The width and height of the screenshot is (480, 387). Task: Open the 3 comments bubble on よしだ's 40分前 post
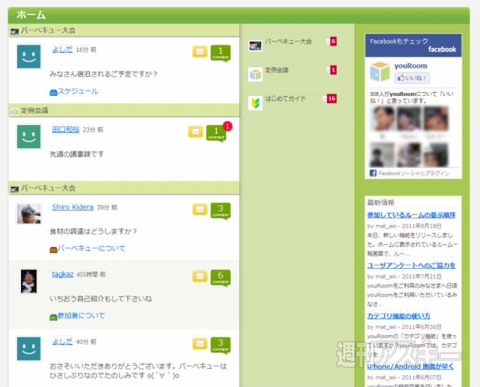click(221, 345)
